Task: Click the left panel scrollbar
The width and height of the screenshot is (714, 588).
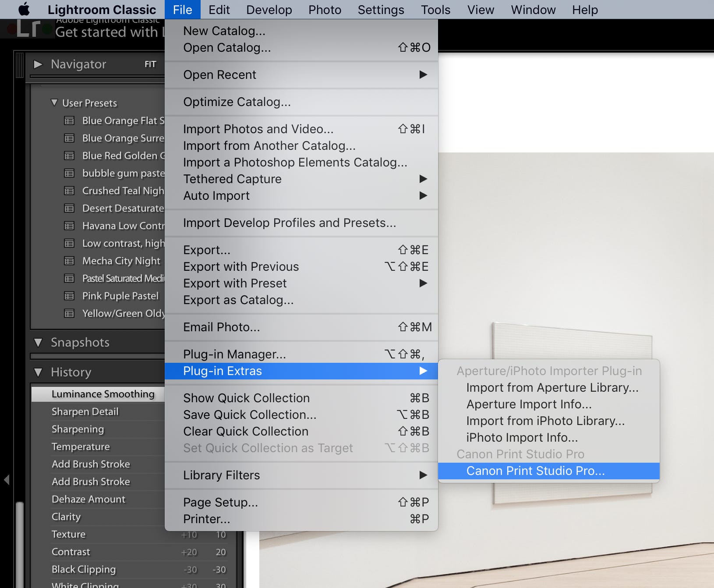Action: tap(19, 545)
